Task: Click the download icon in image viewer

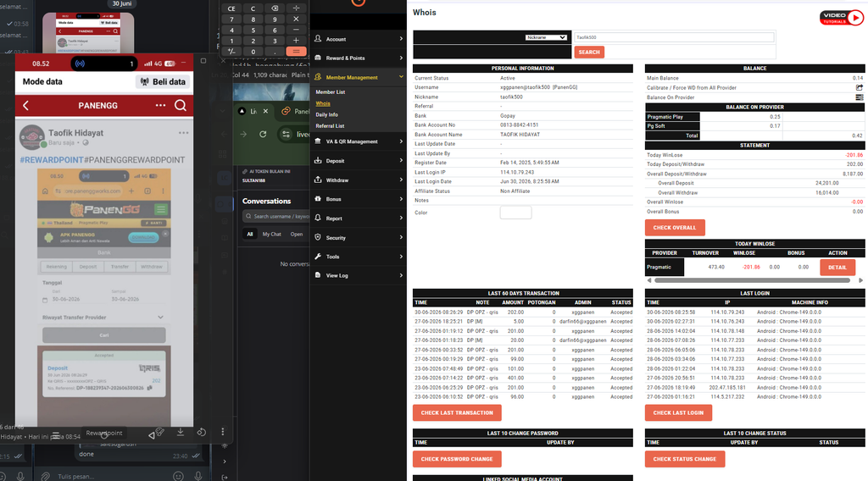Action: point(181,433)
